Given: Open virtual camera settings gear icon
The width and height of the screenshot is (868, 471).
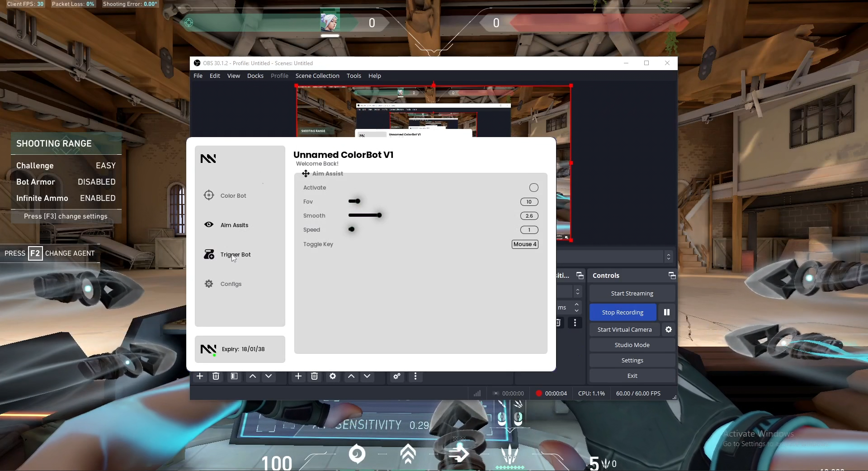Looking at the screenshot, I should (x=669, y=329).
